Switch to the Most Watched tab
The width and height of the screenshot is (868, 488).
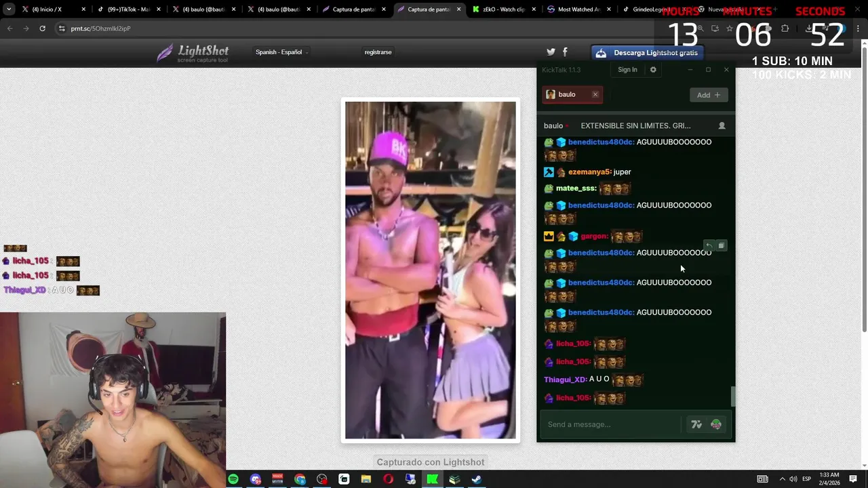pyautogui.click(x=578, y=9)
